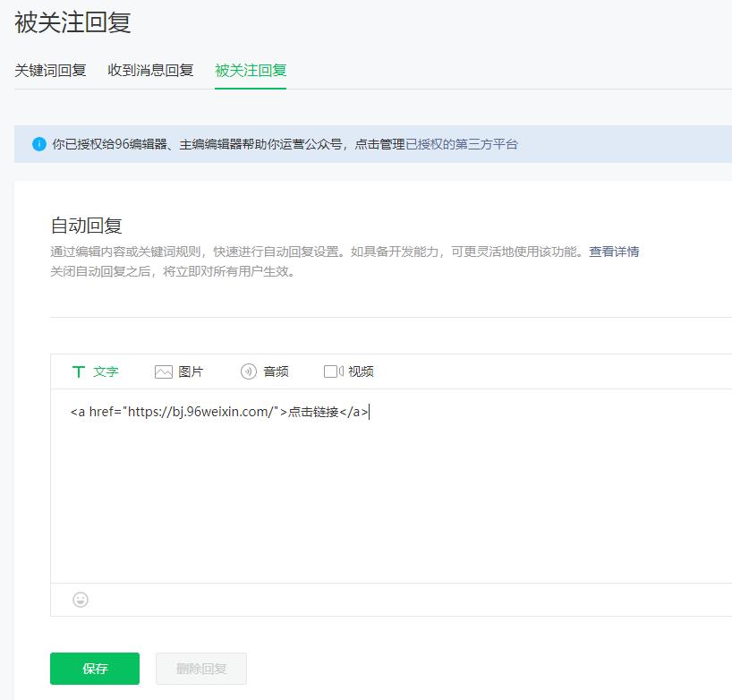This screenshot has height=700, width=732.
Task: Open the emoji picker smiley icon
Action: click(81, 600)
